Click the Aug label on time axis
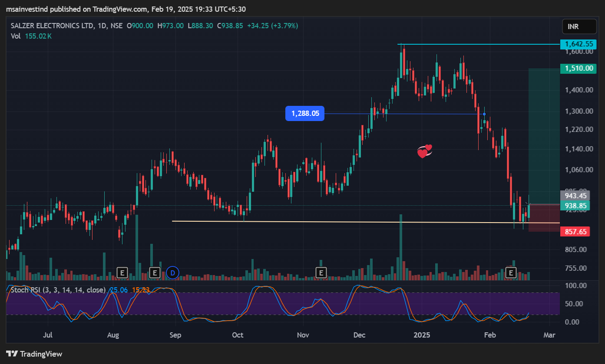605x364 pixels. (113, 335)
